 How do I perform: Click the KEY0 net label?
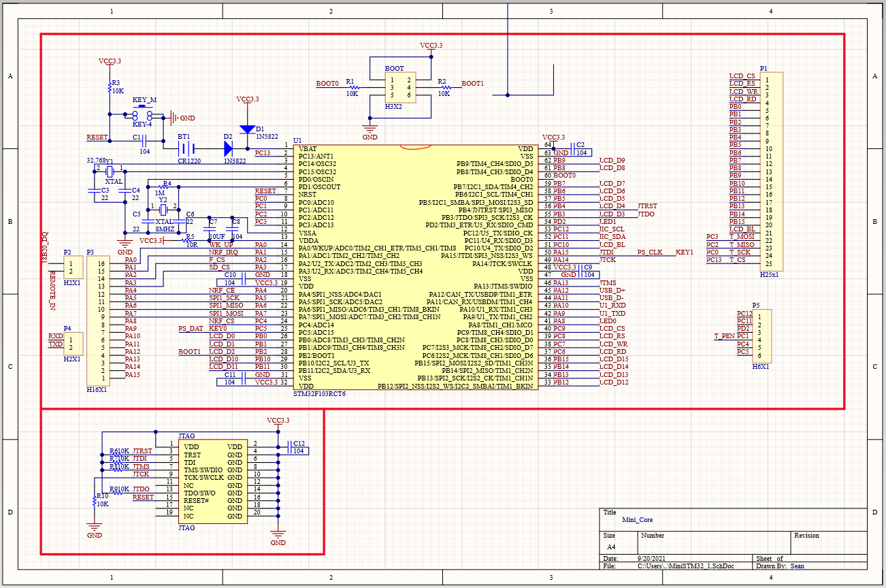click(218, 329)
